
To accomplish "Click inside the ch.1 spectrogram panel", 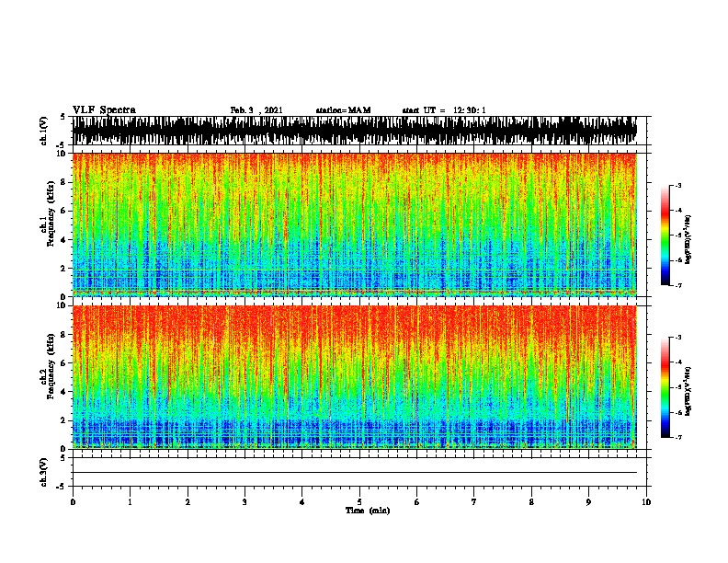I will (x=354, y=224).
